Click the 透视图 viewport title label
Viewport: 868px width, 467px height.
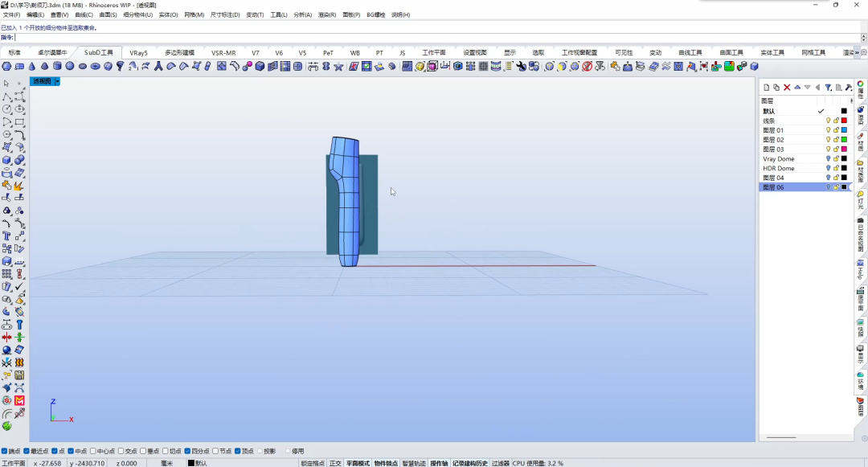pos(42,81)
